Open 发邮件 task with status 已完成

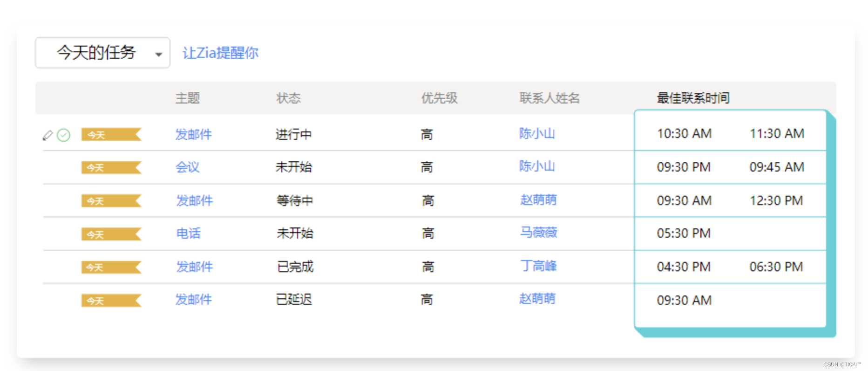[x=195, y=267]
